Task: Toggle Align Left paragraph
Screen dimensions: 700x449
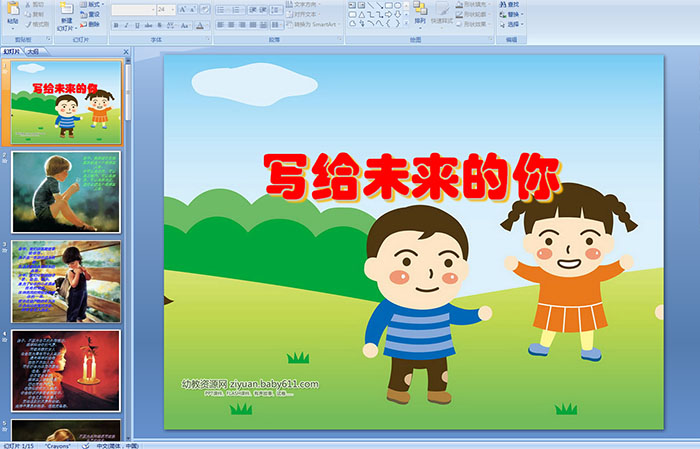Action: pos(220,25)
